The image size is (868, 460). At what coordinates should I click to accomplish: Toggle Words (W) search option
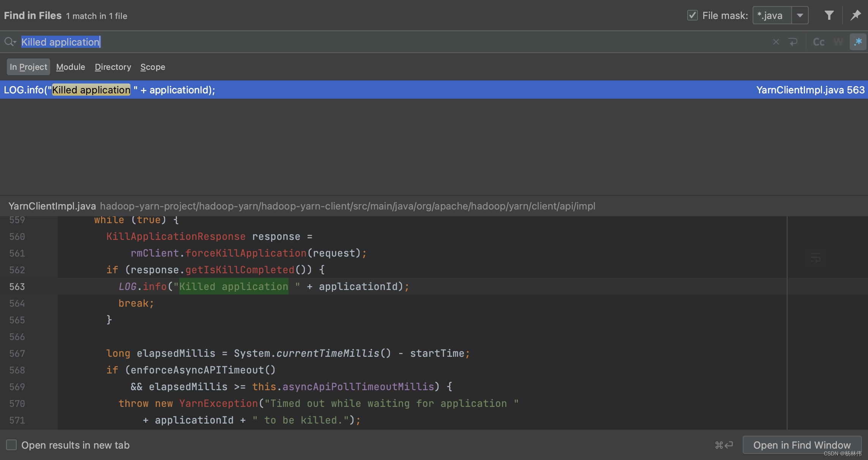[838, 42]
